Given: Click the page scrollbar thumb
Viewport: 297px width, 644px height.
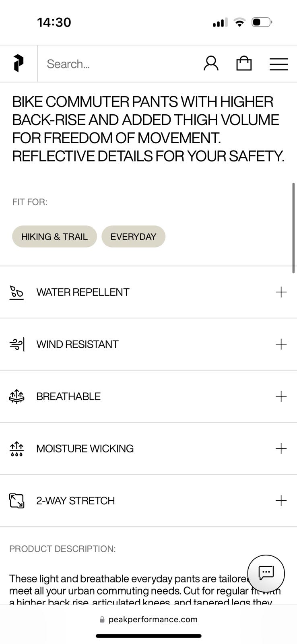Looking at the screenshot, I should [x=294, y=228].
